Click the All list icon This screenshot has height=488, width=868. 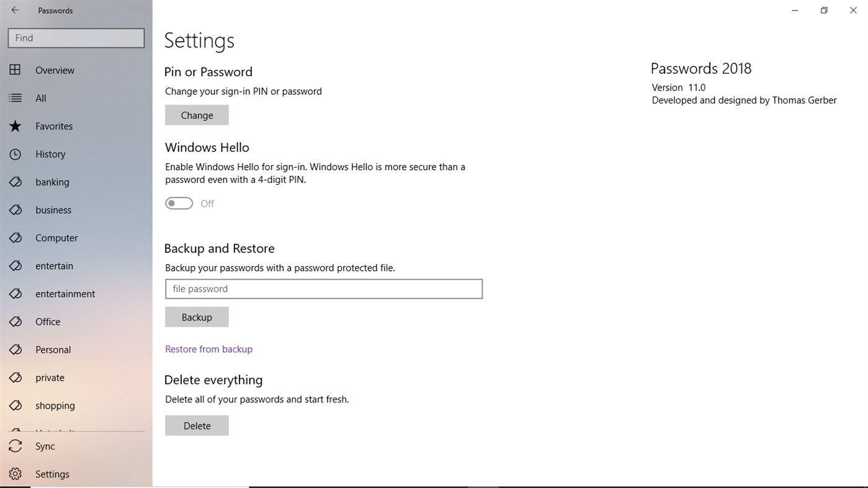coord(15,98)
